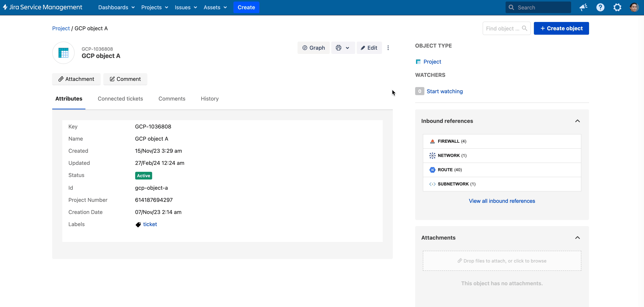The width and height of the screenshot is (644, 307).
Task: Click the Project breadcrumb link
Action: 61,28
